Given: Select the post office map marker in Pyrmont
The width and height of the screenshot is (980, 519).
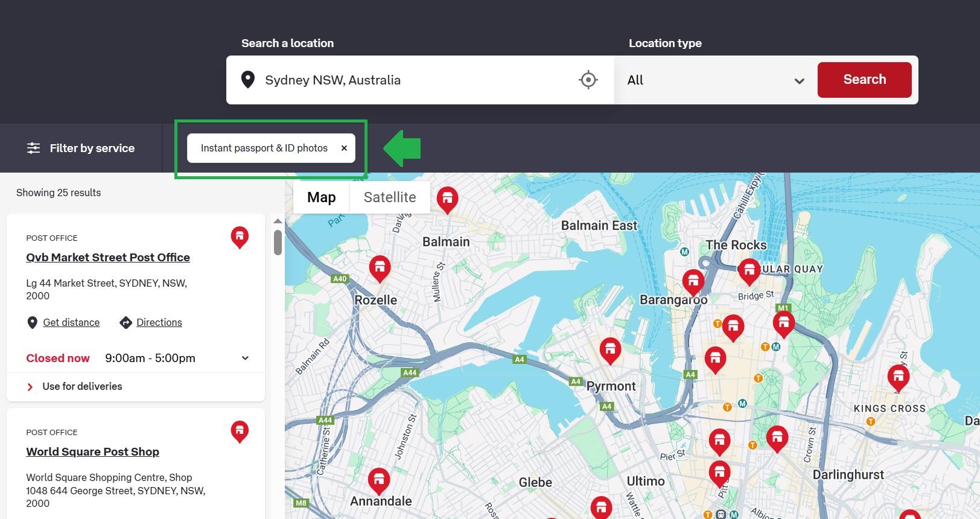Looking at the screenshot, I should (x=610, y=351).
